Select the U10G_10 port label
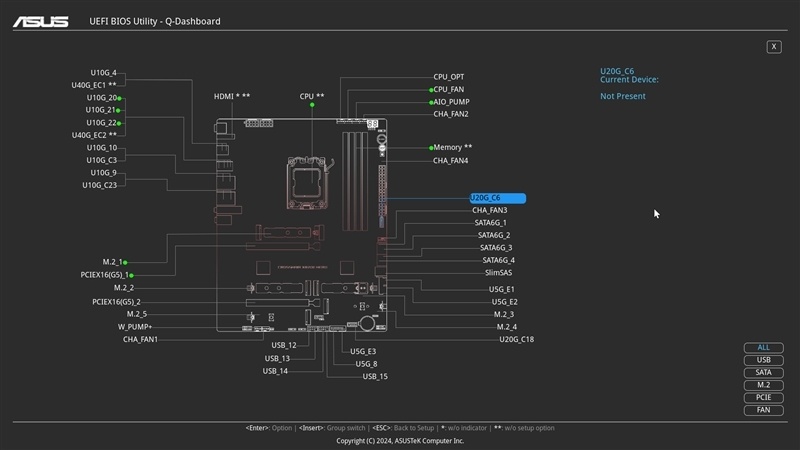The image size is (800, 450). click(x=102, y=148)
